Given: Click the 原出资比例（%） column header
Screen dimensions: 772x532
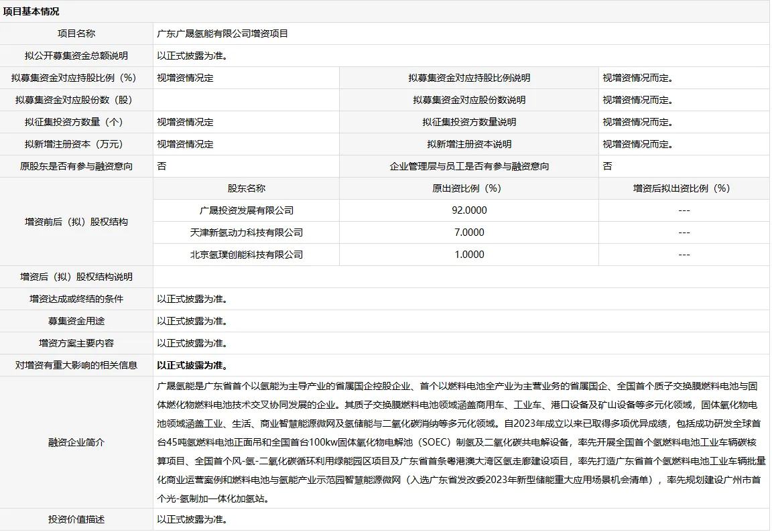Looking at the screenshot, I should click(469, 188).
